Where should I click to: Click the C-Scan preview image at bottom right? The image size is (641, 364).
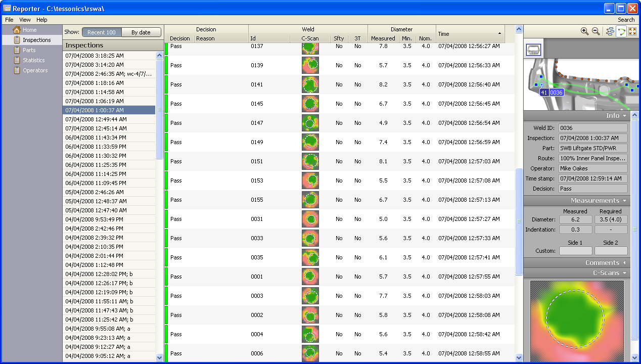click(577, 320)
